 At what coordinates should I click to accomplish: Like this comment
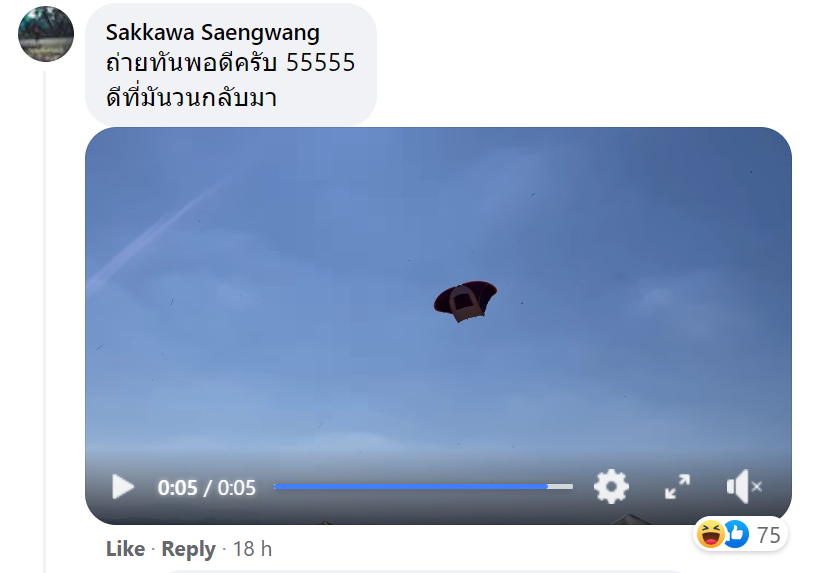pos(125,549)
